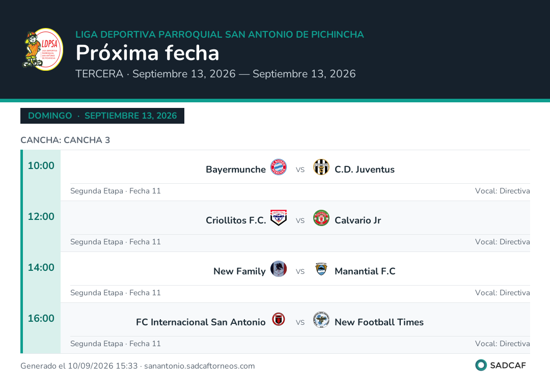Image resolution: width=550 pixels, height=392 pixels.
Task: Click the New Family team logo
Action: 279,269
